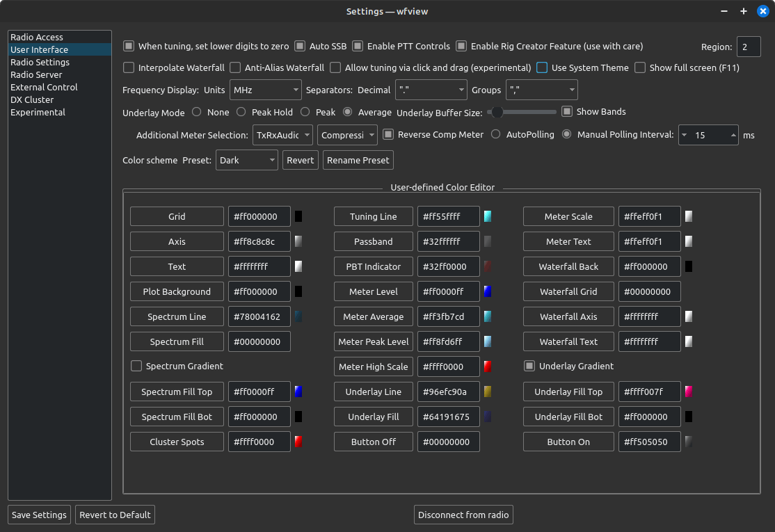This screenshot has height=532, width=775.
Task: Click the Underlay Line yellow swatch
Action: coord(488,392)
